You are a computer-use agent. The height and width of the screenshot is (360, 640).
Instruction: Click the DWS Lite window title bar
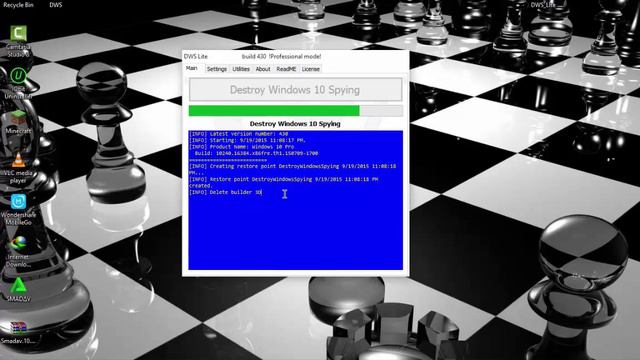[x=296, y=56]
